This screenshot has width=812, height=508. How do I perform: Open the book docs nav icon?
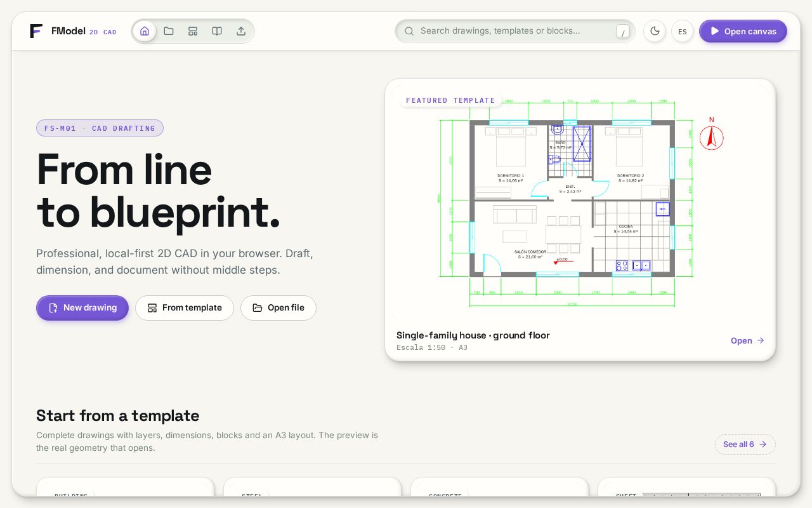point(217,31)
